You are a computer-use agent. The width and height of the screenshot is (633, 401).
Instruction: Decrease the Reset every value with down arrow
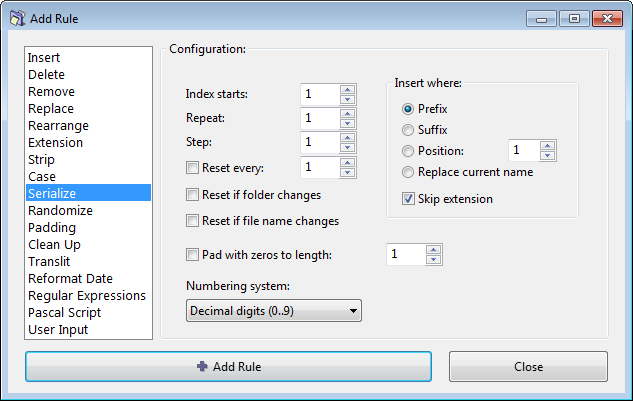347,172
